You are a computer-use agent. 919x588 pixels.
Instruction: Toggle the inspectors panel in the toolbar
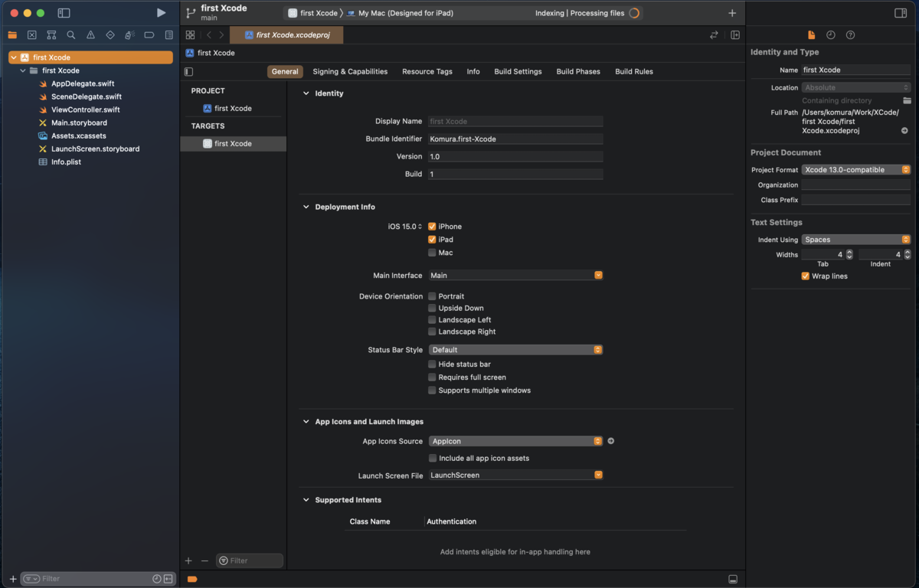(901, 13)
